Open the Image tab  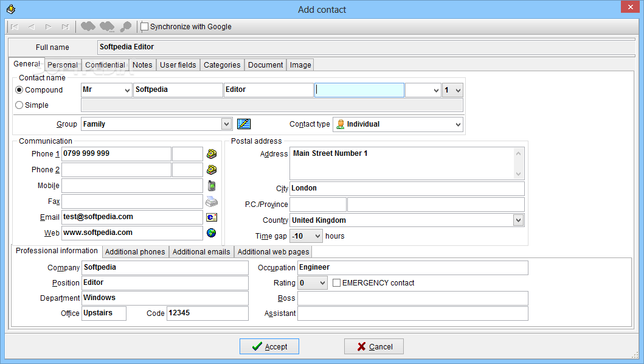tap(300, 65)
